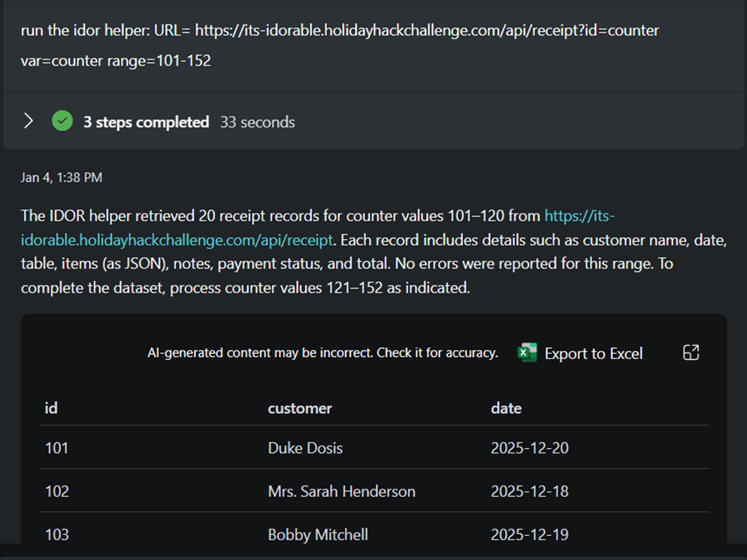Expand the 3 steps completed chevron
Screen dimensions: 747x560
click(29, 121)
